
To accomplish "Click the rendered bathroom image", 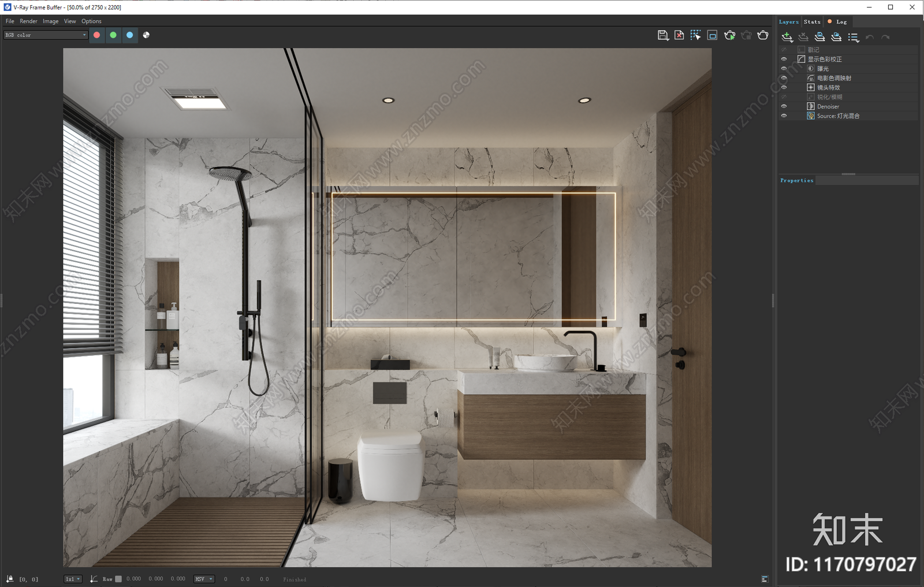I will [x=387, y=307].
